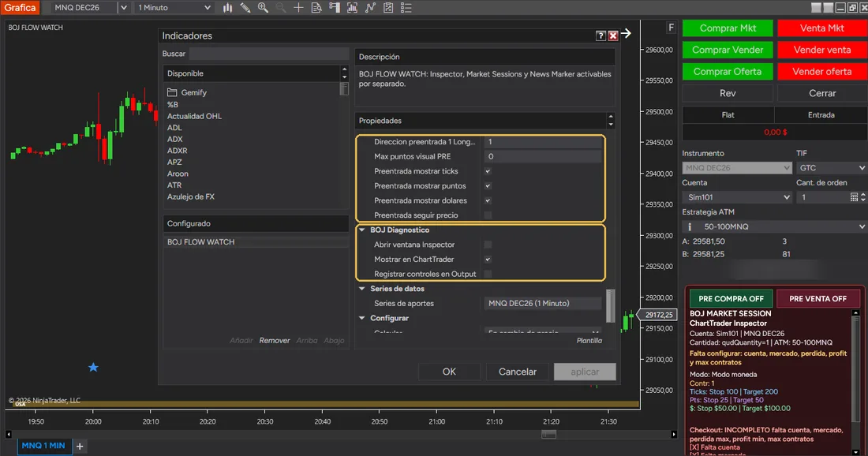Open the bar style candlestick icon

point(227,8)
